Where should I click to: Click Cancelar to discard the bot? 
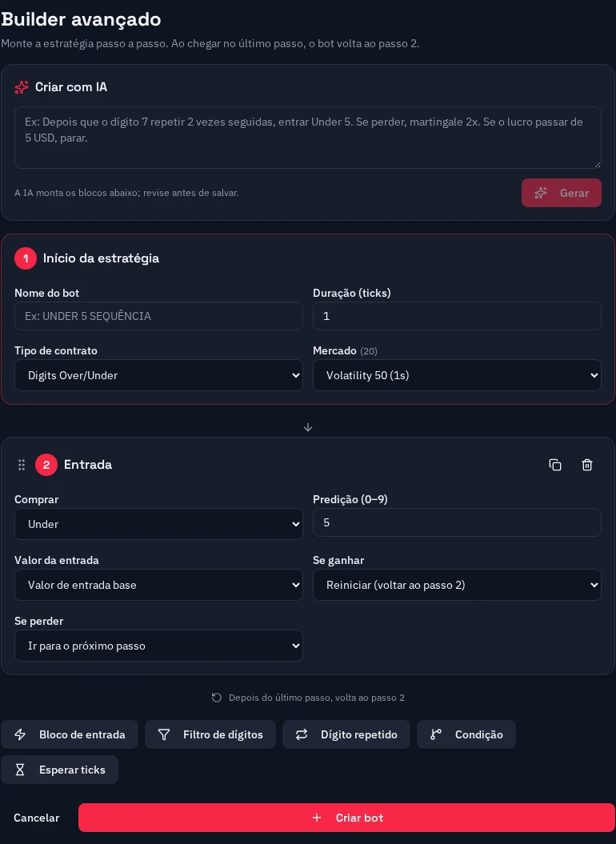tap(37, 818)
